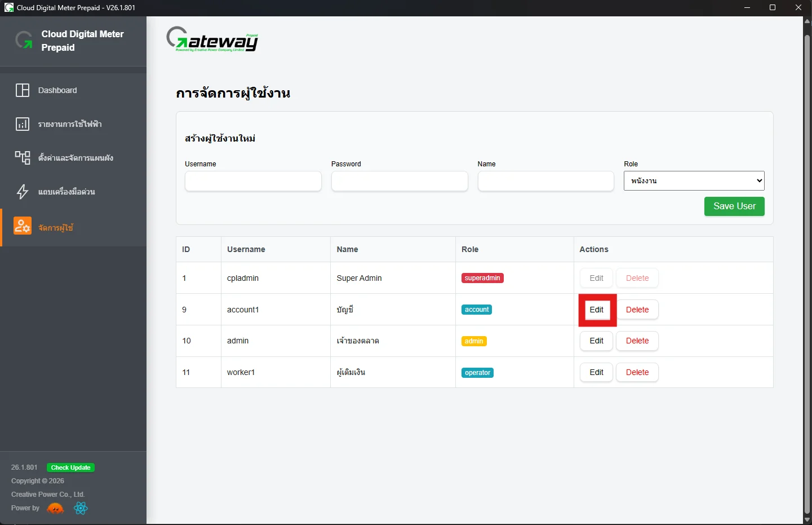The width and height of the screenshot is (812, 525).
Task: Delete the worker1 user
Action: pos(637,372)
